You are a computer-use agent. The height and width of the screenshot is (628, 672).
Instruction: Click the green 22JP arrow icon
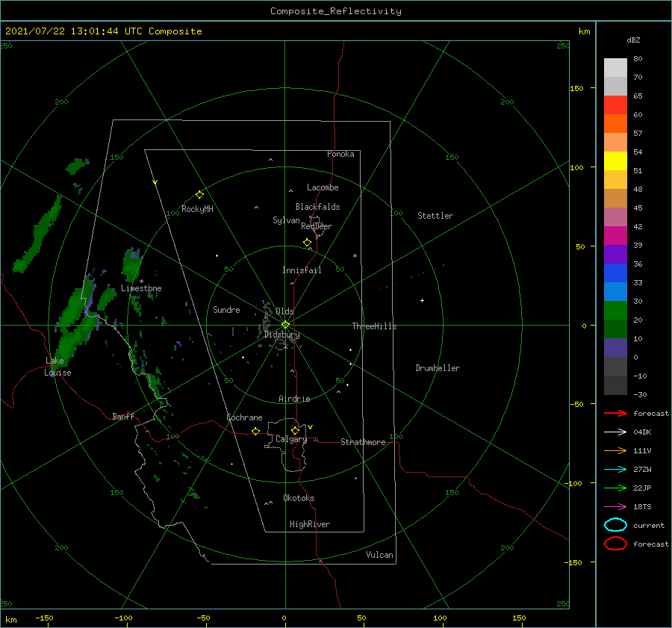[x=615, y=488]
